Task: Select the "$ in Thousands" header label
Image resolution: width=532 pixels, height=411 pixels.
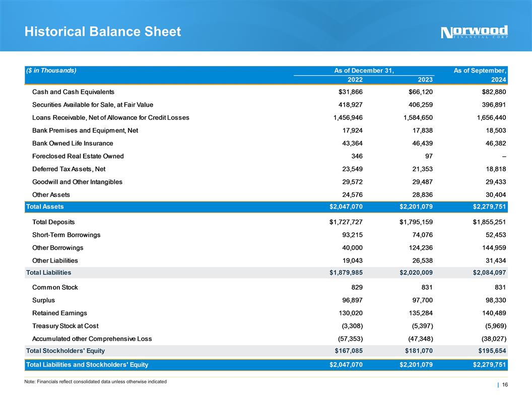Action: click(51, 71)
